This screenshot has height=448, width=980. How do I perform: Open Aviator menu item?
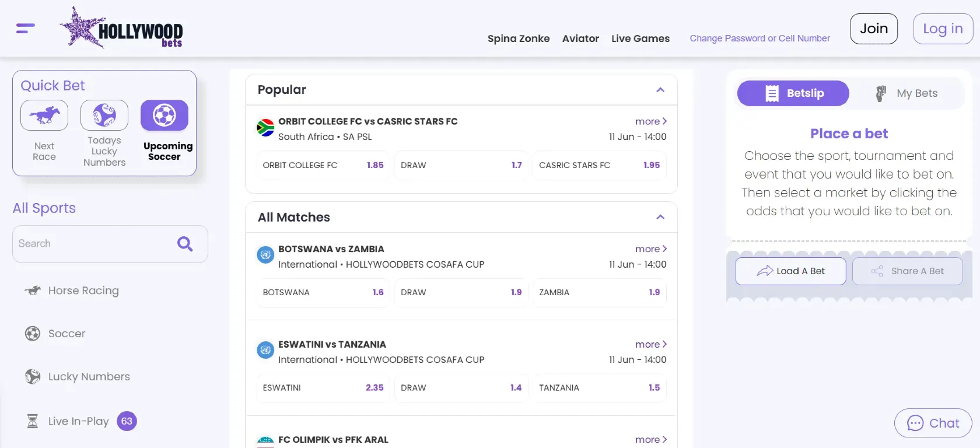pos(580,38)
